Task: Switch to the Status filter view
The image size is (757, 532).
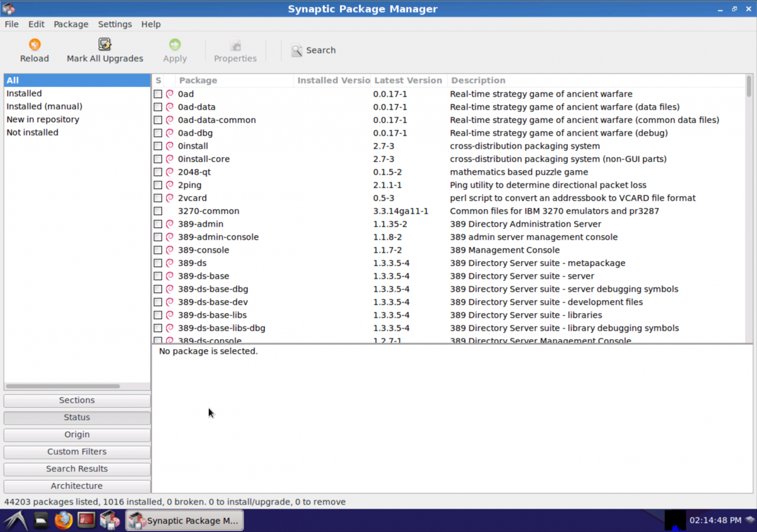Action: [77, 417]
